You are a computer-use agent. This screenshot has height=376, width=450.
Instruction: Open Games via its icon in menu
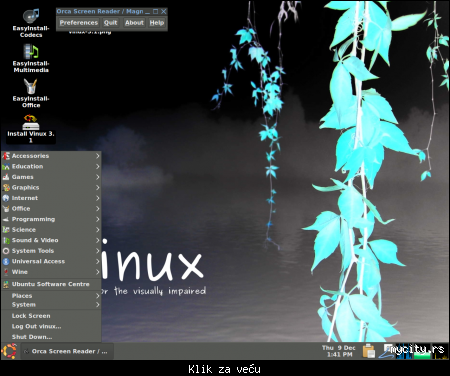(6, 177)
